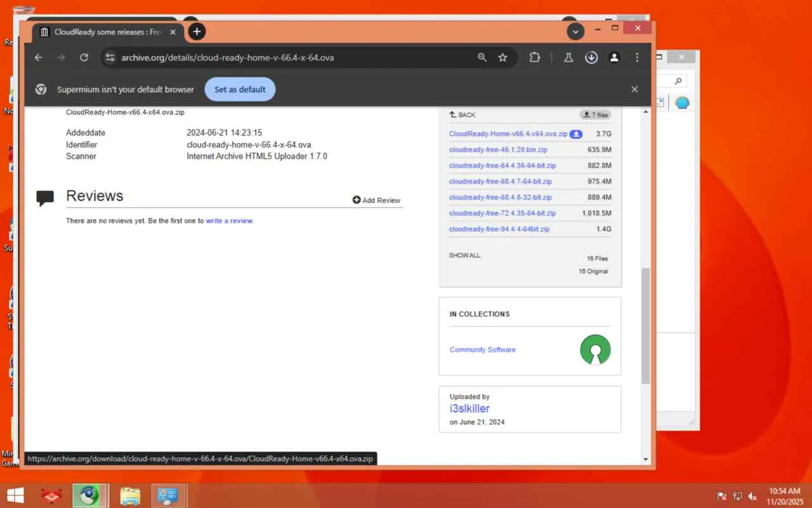Click the scrollbar up arrow

click(646, 112)
